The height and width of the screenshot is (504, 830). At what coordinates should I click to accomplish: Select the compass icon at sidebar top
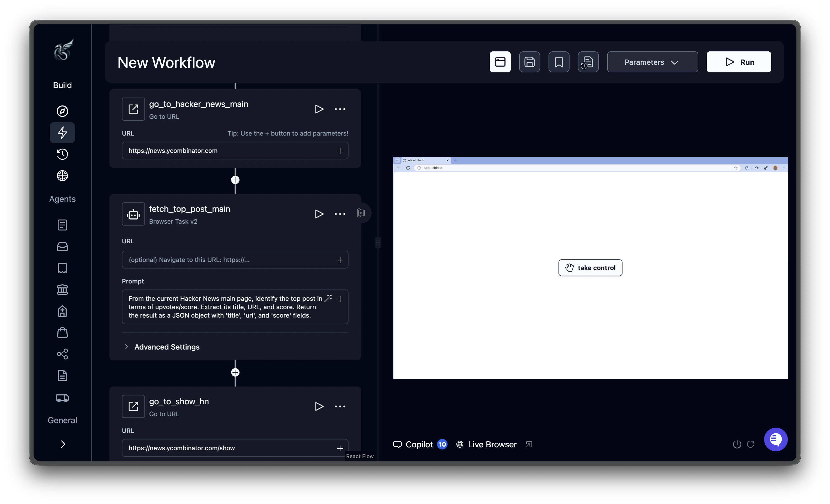(x=62, y=111)
